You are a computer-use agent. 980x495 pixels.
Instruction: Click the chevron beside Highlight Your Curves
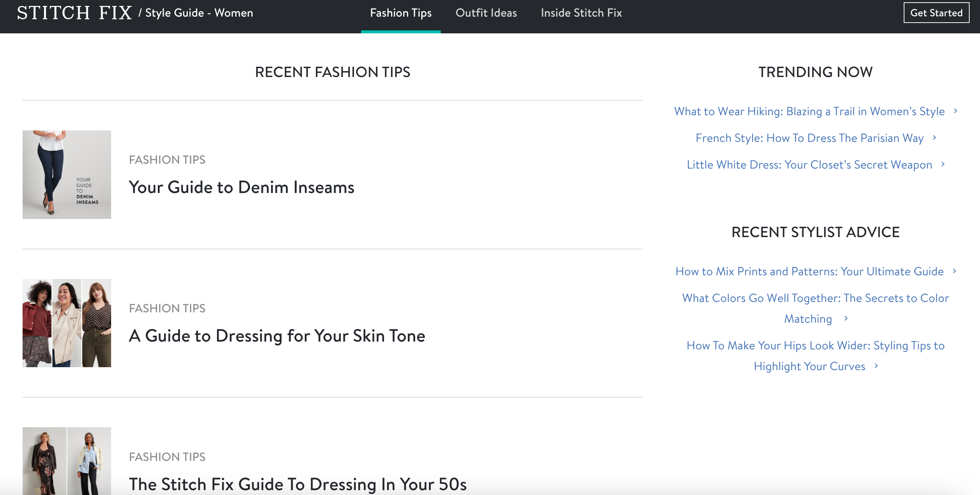876,366
